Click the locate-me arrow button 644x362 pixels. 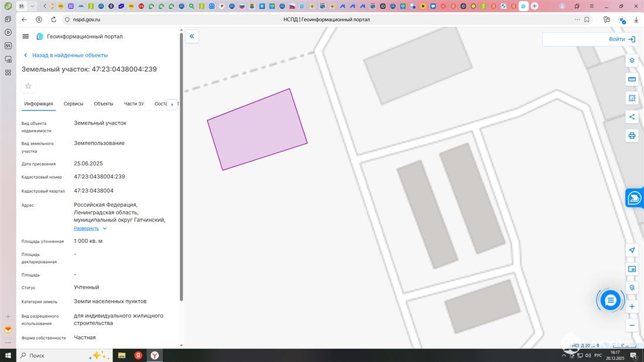632,250
